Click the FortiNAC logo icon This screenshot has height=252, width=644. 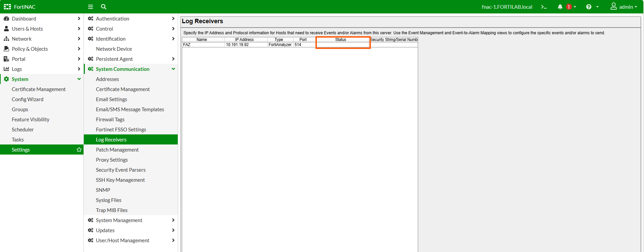[7, 7]
